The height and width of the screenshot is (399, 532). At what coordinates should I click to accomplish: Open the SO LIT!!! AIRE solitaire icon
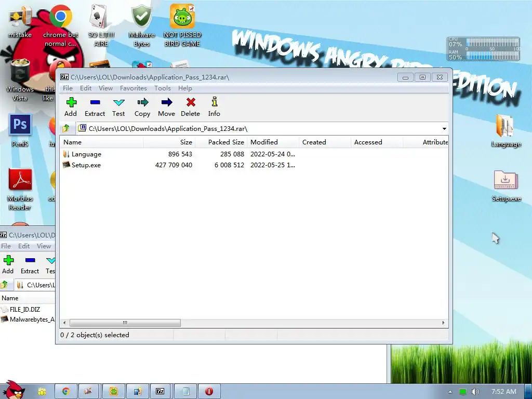101,25
